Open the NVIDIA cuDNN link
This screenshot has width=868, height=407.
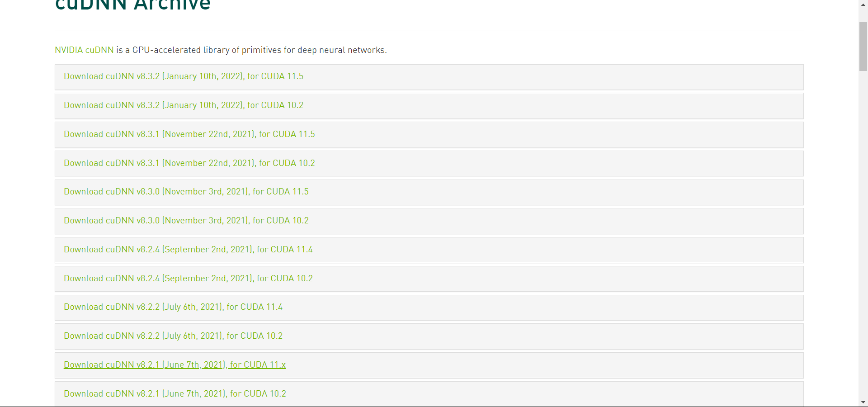[84, 50]
